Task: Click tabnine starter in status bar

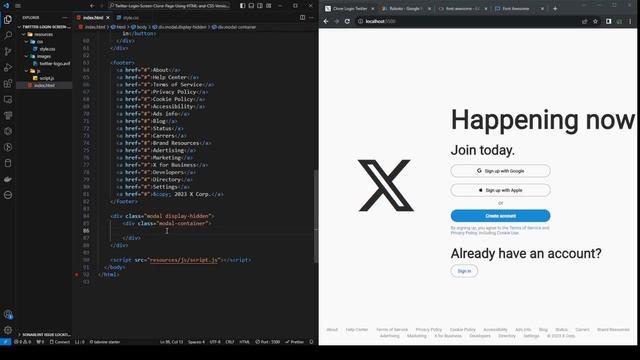Action: click(104, 342)
